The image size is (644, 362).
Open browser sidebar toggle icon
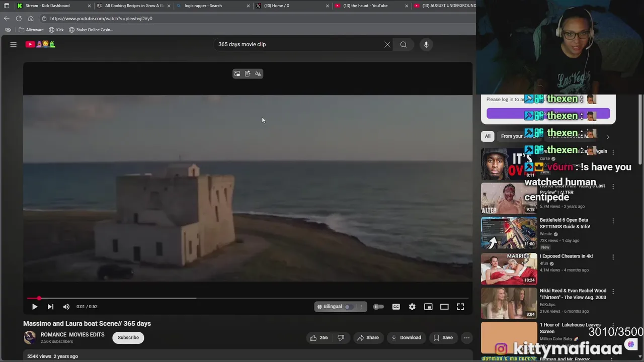tap(8, 30)
